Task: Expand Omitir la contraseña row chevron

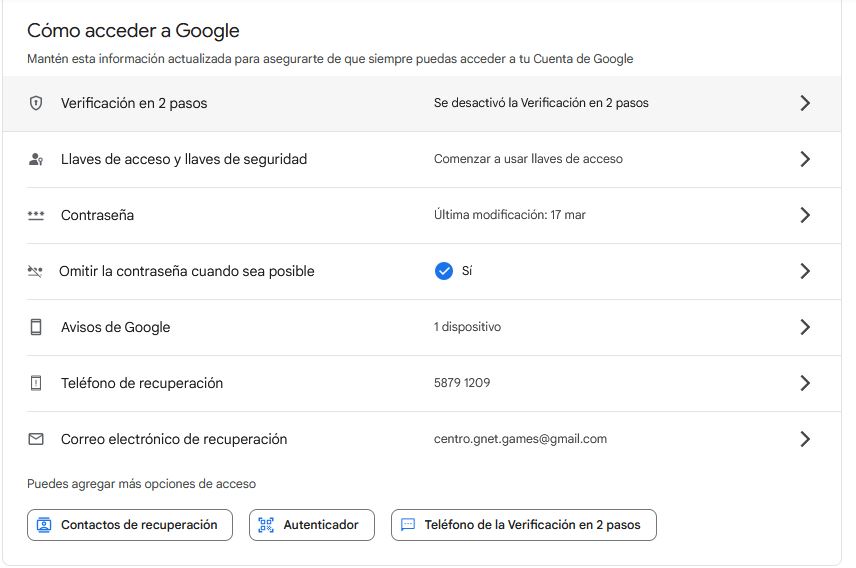Action: (x=805, y=271)
